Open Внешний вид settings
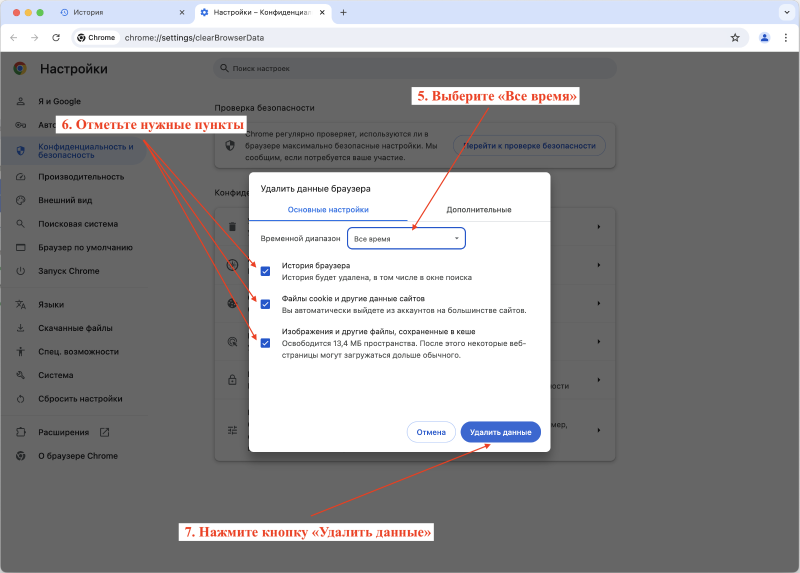The height and width of the screenshot is (573, 800). pyautogui.click(x=65, y=201)
